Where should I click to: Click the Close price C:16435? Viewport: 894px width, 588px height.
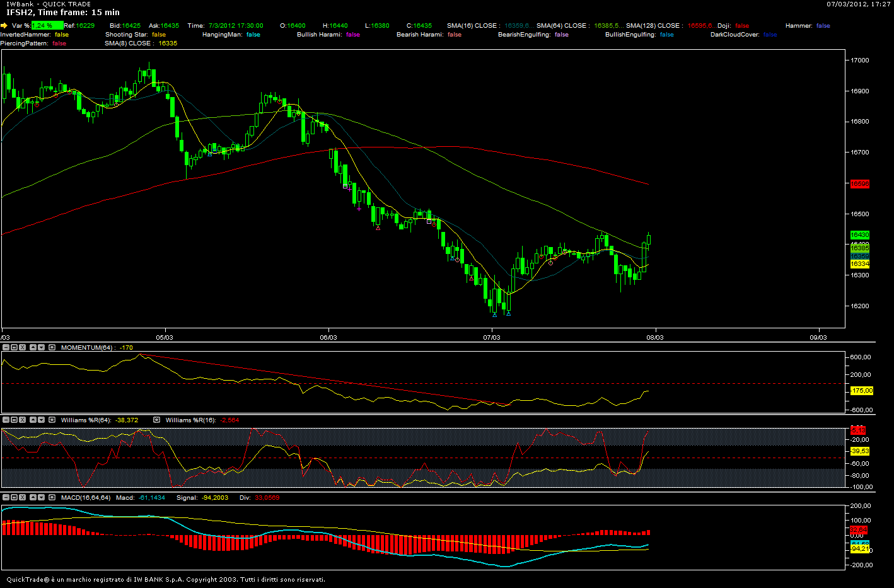(419, 26)
